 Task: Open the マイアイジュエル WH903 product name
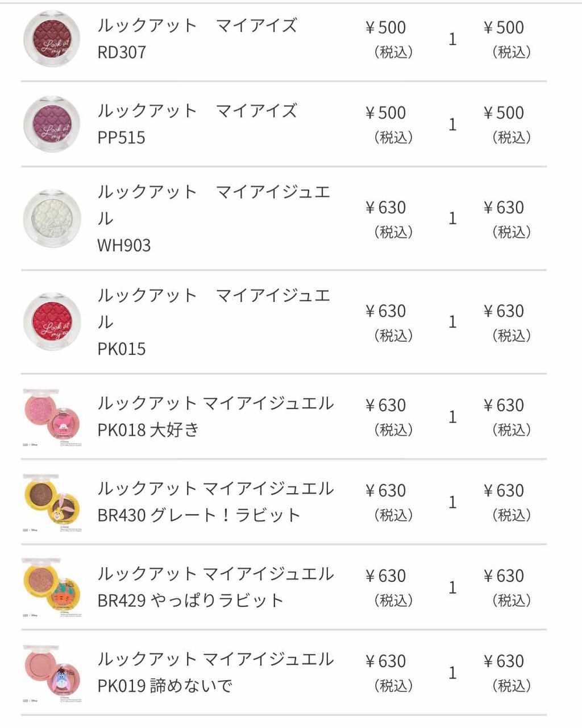[213, 218]
